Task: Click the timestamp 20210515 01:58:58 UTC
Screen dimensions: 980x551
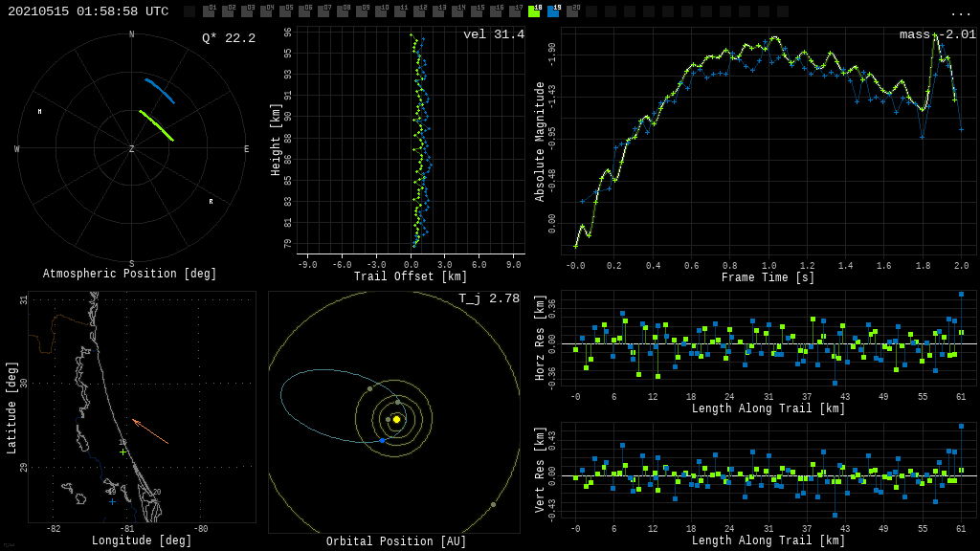Action: (88, 11)
